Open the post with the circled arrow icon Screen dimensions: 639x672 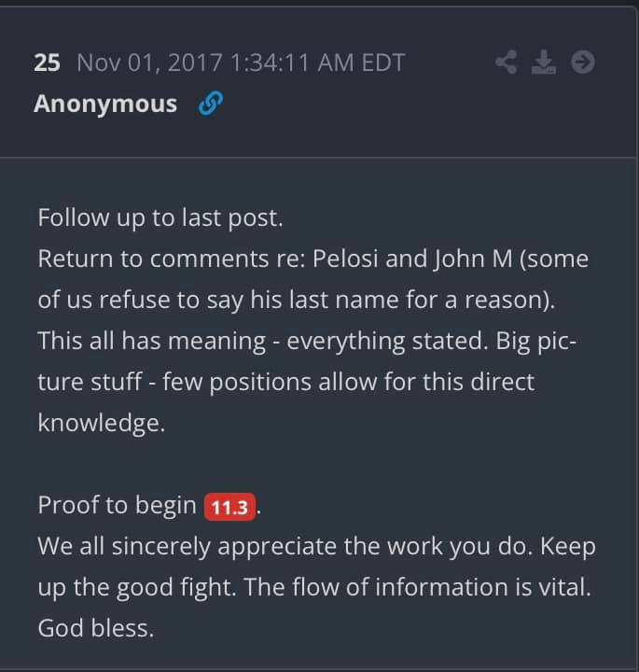pyautogui.click(x=582, y=63)
